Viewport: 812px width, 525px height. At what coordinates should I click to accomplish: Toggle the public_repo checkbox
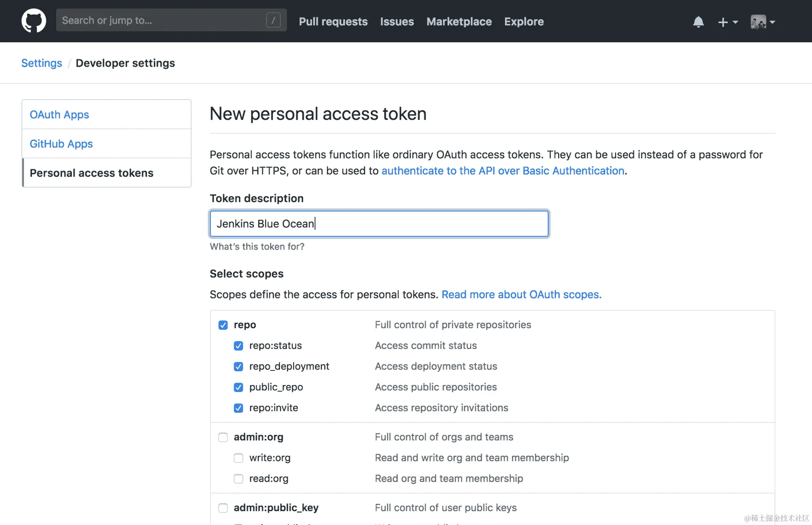[239, 387]
